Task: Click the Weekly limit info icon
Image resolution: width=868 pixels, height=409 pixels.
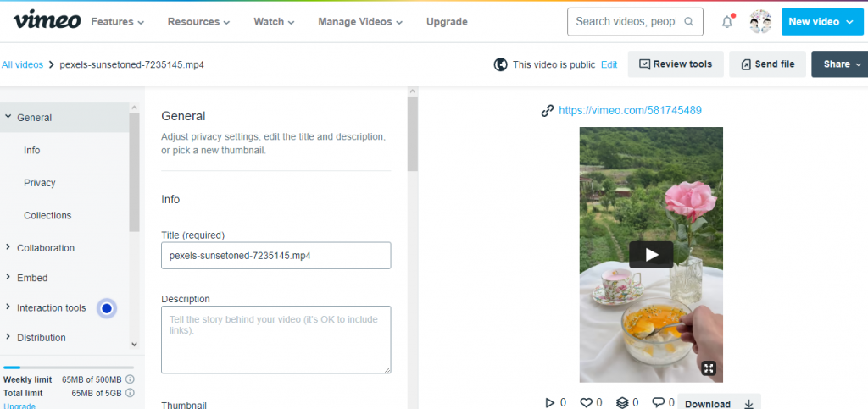Action: coord(130,379)
